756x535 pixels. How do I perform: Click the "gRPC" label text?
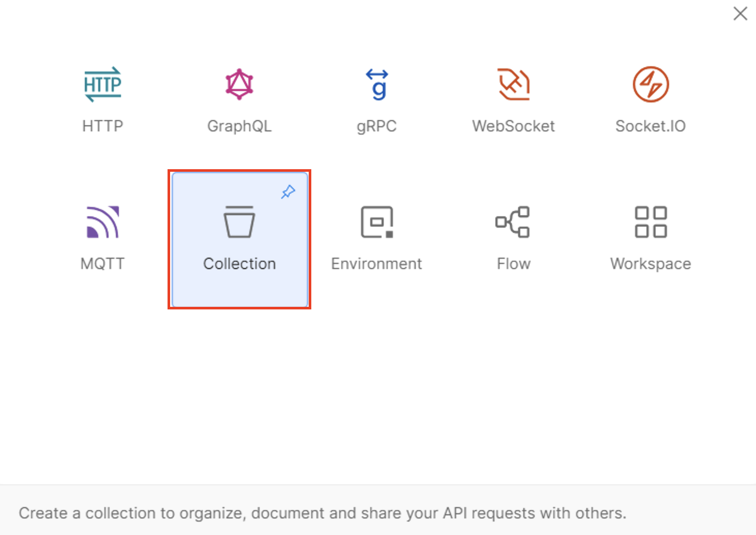point(376,126)
